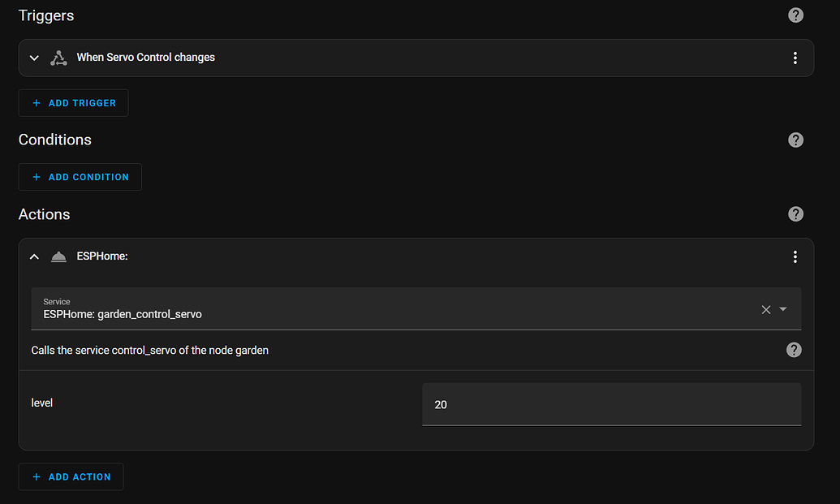Screen dimensions: 840x504
Task: Open the Triggers help icon
Action: coord(795,15)
